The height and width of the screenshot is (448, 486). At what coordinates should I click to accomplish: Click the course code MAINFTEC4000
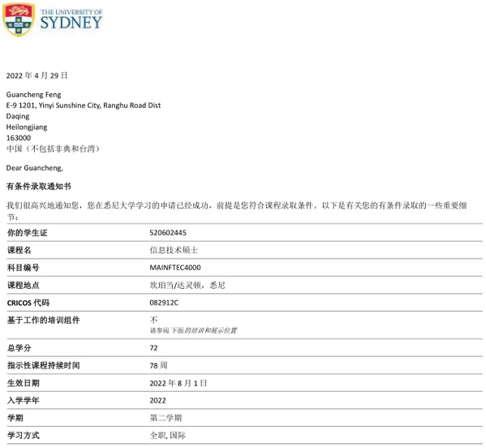(x=175, y=268)
